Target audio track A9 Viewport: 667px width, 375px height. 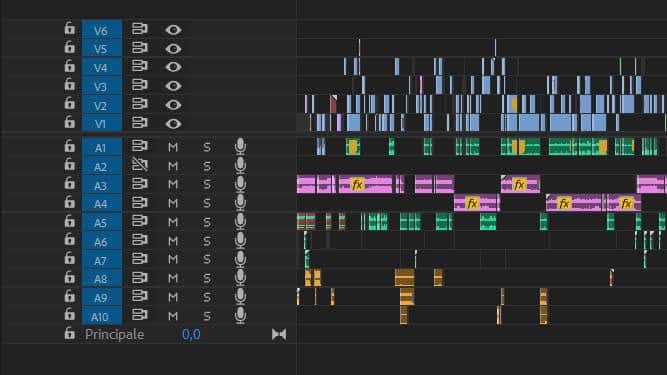pos(102,297)
